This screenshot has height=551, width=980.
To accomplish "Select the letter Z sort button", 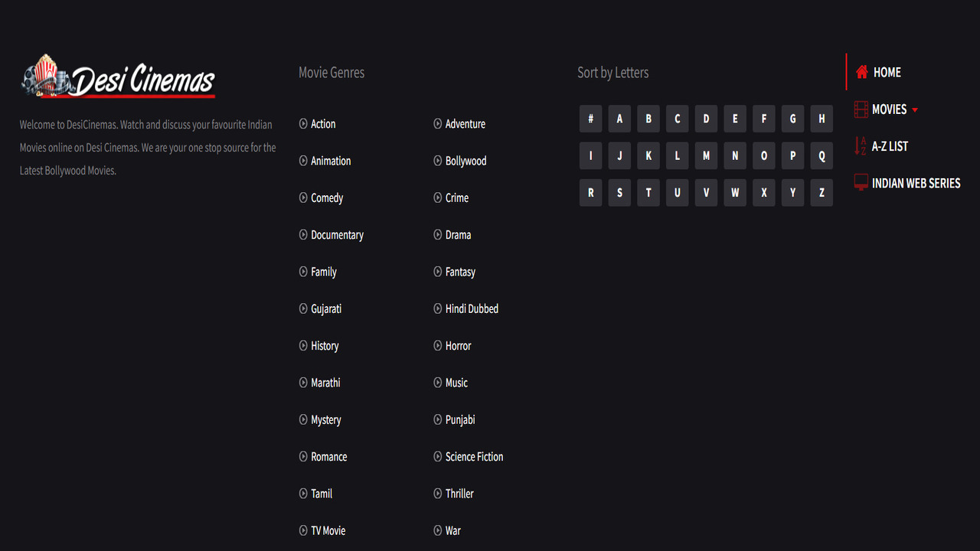I will click(x=822, y=193).
